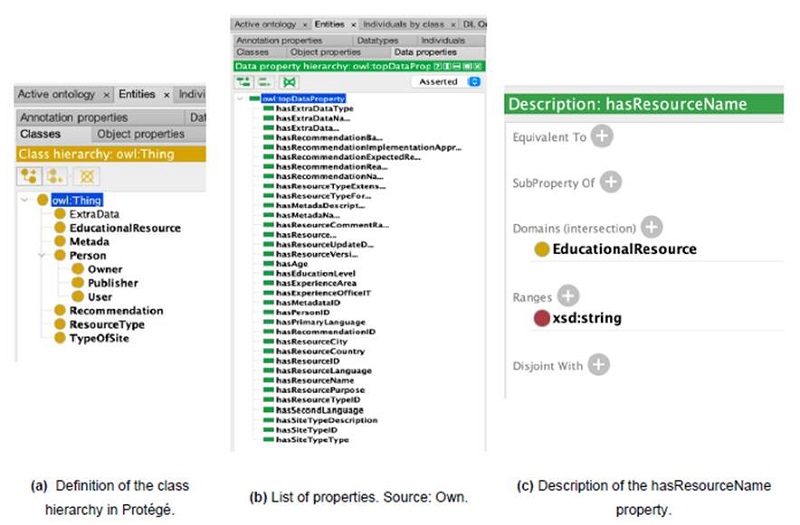The height and width of the screenshot is (525, 800).
Task: Switch to Entities tab in class panel
Action: tap(137, 94)
